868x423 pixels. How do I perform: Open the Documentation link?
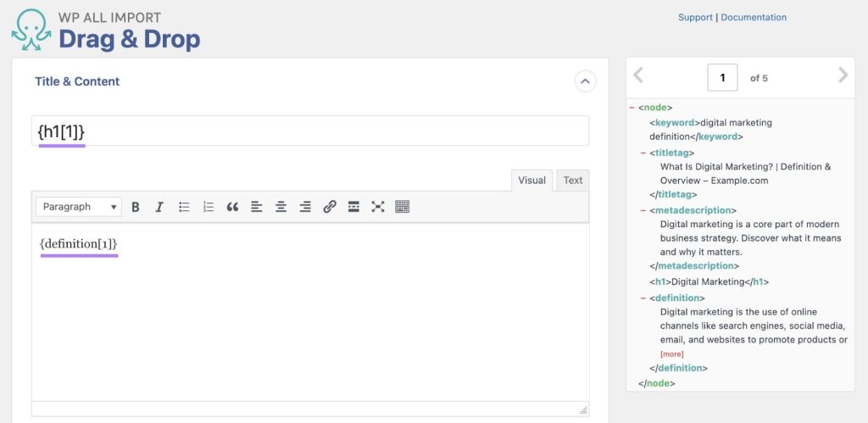point(754,17)
